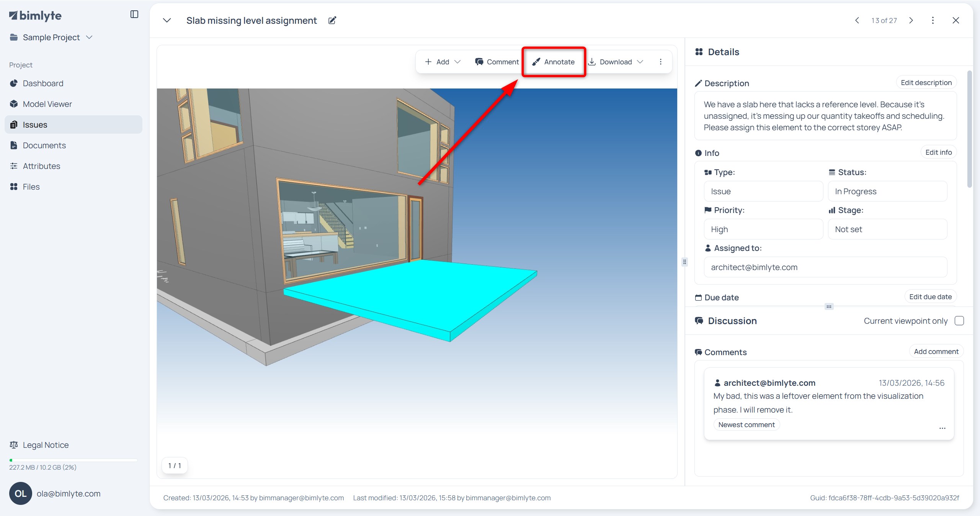Open the Sample Project dropdown
Screen dimensions: 980x516
[51, 38]
